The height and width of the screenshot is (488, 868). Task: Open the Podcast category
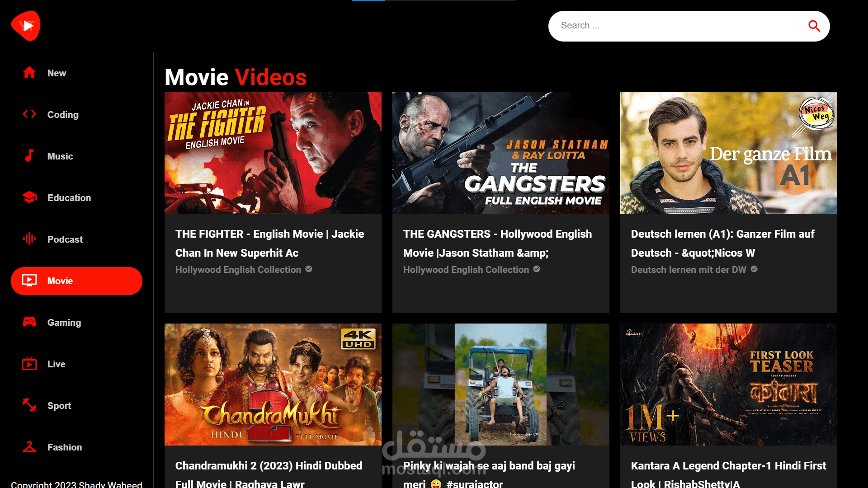[76, 239]
